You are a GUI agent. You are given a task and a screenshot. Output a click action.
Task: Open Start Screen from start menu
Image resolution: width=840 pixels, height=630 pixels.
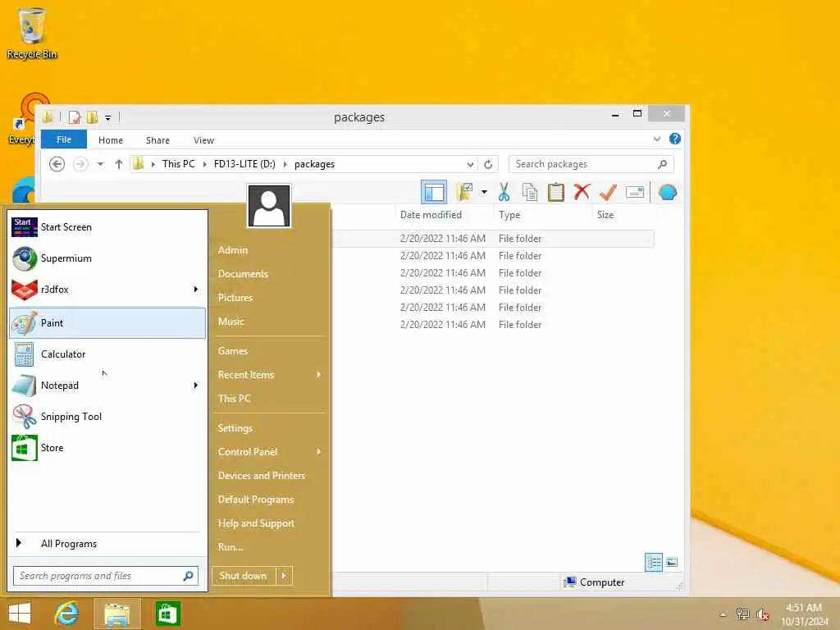point(107,227)
